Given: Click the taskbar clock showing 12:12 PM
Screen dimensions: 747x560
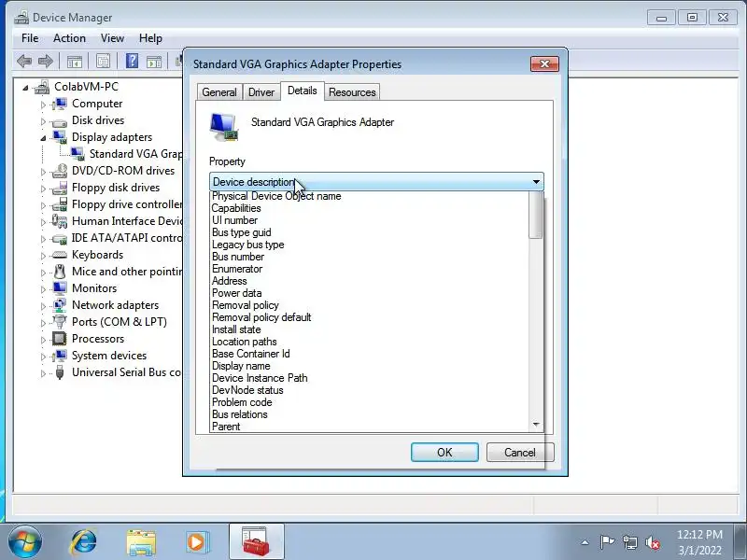Looking at the screenshot, I should (699, 542).
